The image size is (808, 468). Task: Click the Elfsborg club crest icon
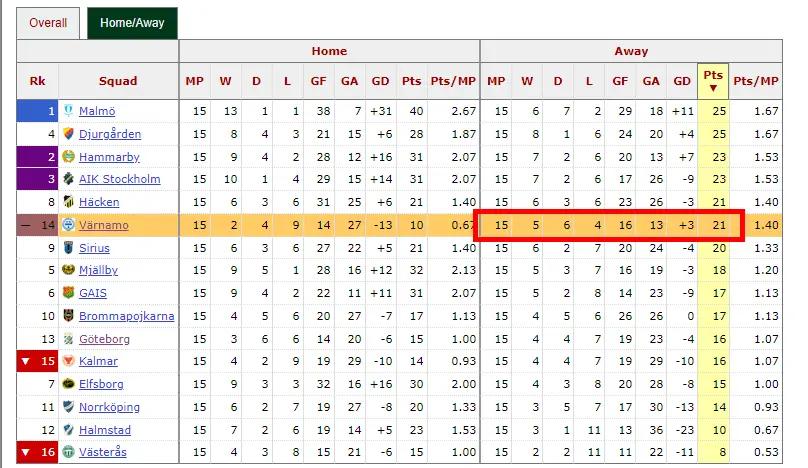pyautogui.click(x=68, y=383)
